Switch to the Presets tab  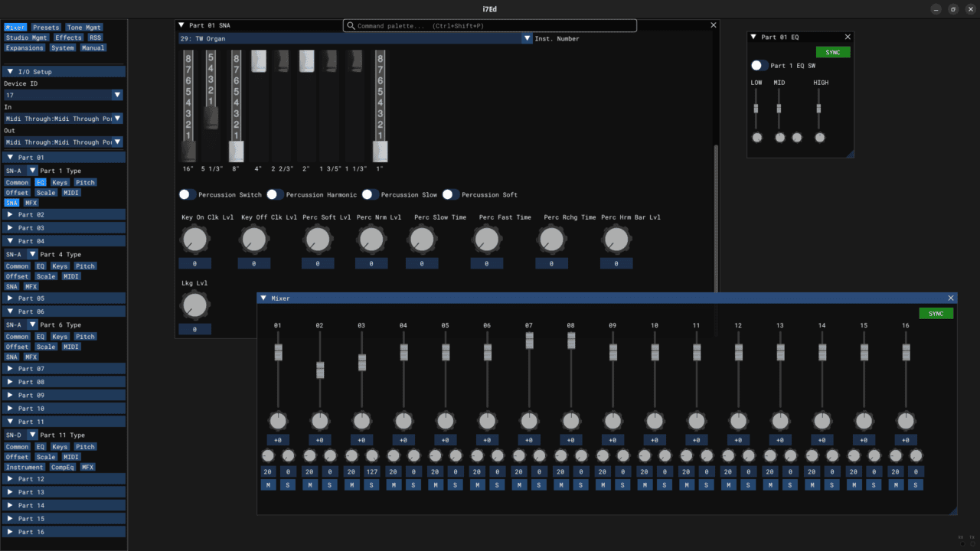46,28
